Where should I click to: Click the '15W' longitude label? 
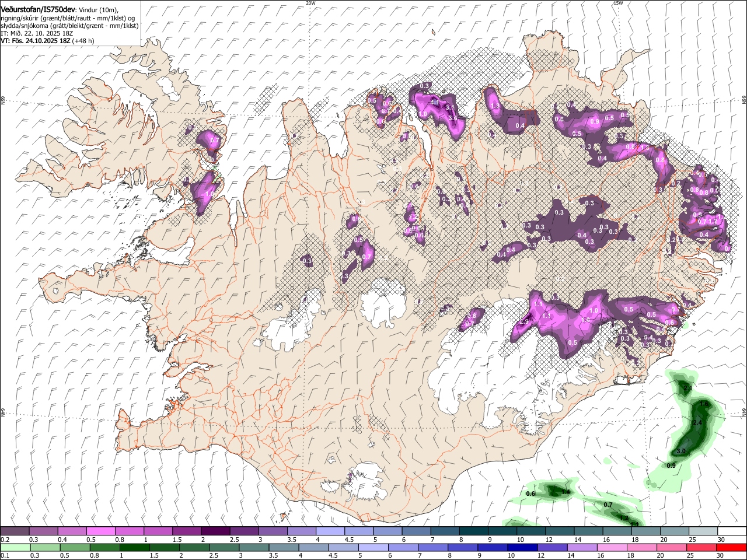click(619, 3)
